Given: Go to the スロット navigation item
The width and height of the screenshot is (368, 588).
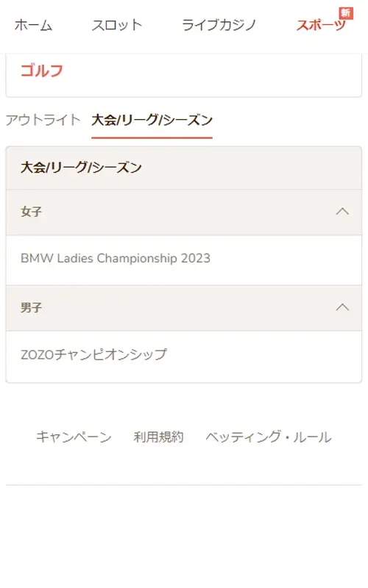Looking at the screenshot, I should coord(117,26).
